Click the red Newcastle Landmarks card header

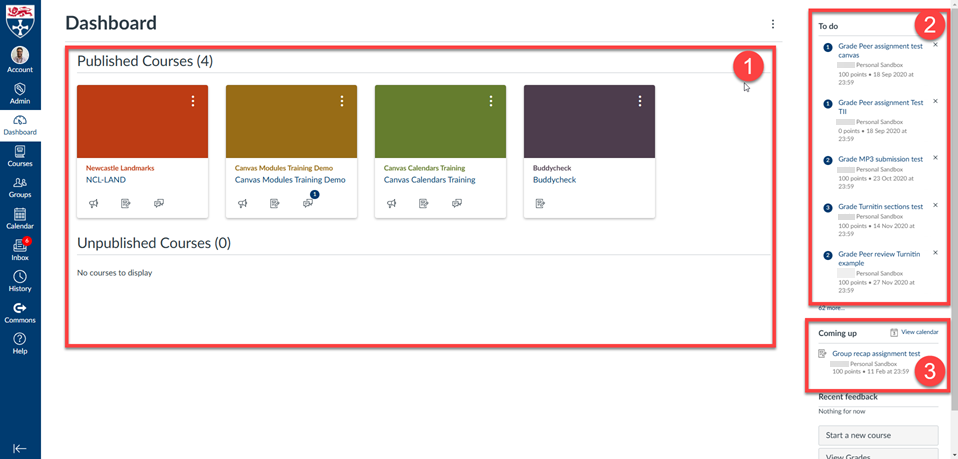pyautogui.click(x=142, y=122)
